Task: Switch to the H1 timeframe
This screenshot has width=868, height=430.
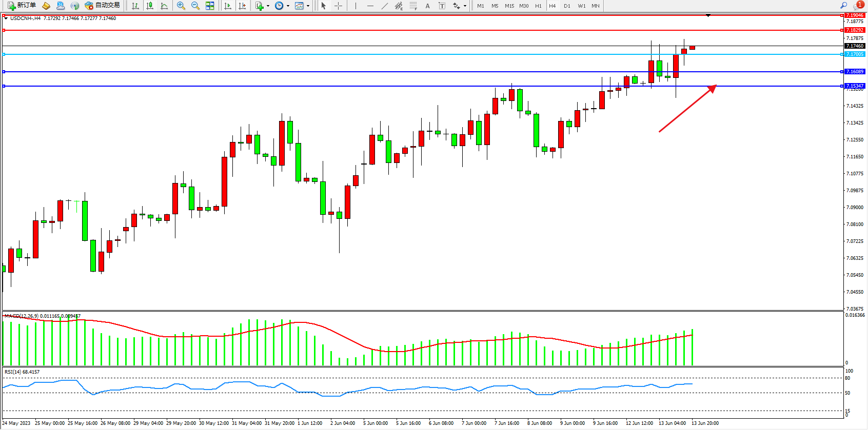Action: tap(538, 6)
